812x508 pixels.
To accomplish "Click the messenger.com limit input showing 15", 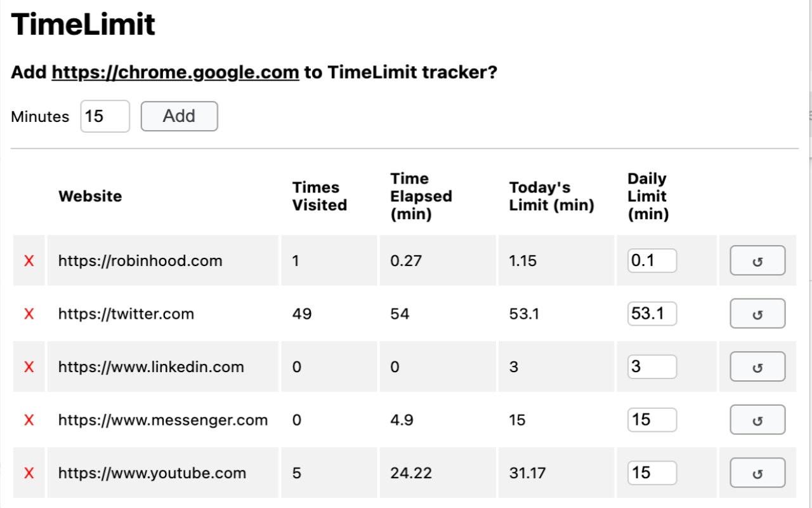I will coord(652,420).
